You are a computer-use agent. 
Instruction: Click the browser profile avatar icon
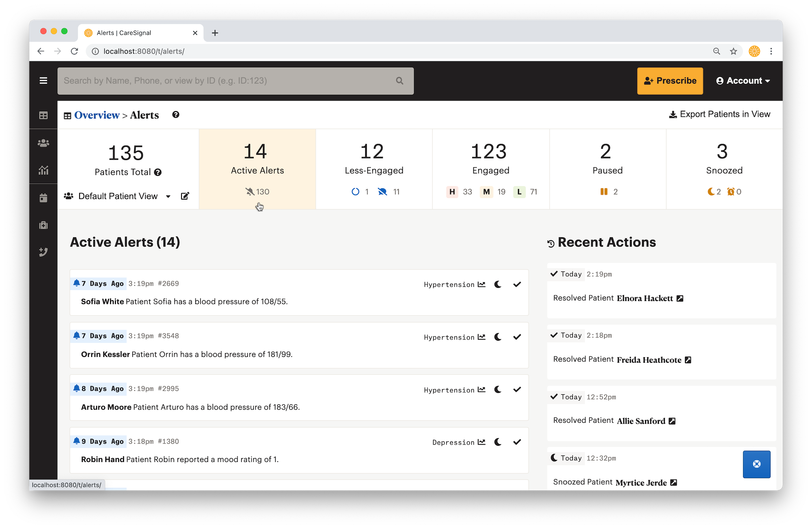754,51
